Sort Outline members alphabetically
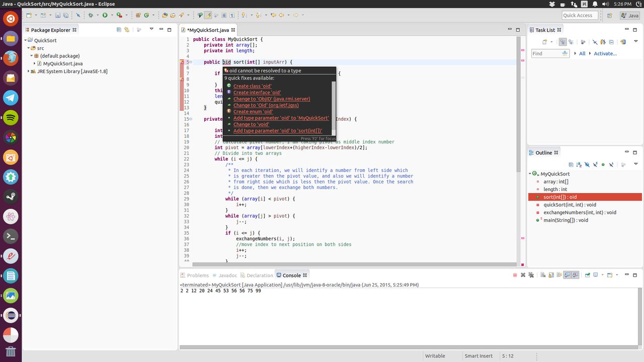Viewport: 644px width, 362px height. (x=579, y=164)
